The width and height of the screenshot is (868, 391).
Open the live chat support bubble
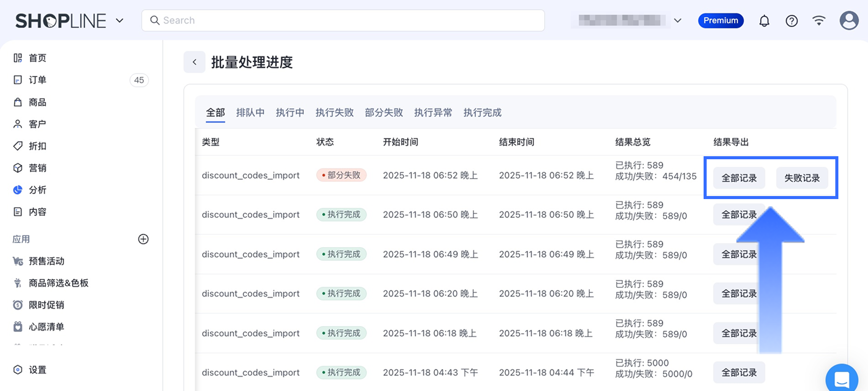click(841, 379)
